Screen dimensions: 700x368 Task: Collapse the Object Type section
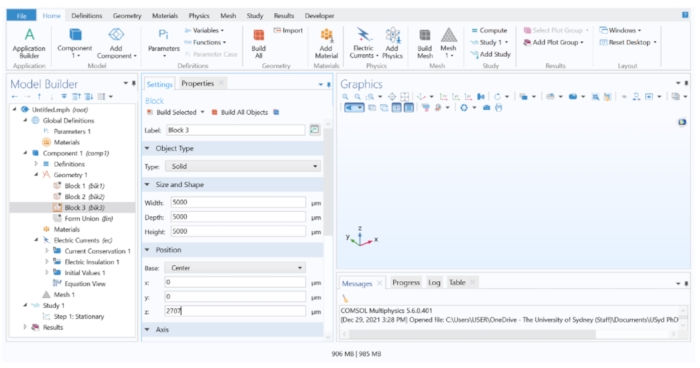tap(147, 148)
